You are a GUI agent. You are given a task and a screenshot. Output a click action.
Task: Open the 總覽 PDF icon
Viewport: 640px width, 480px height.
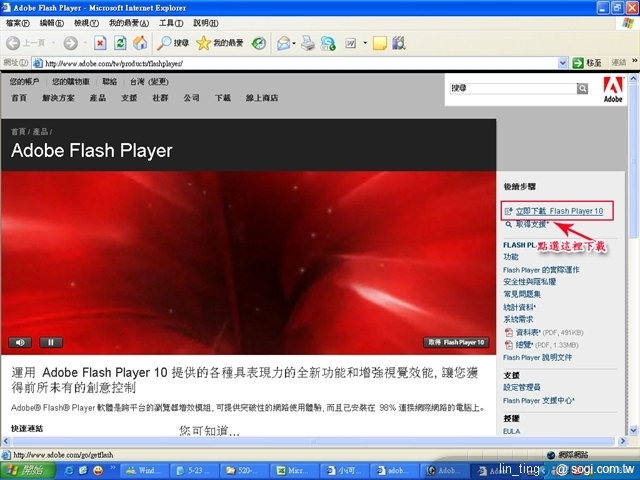(x=509, y=345)
